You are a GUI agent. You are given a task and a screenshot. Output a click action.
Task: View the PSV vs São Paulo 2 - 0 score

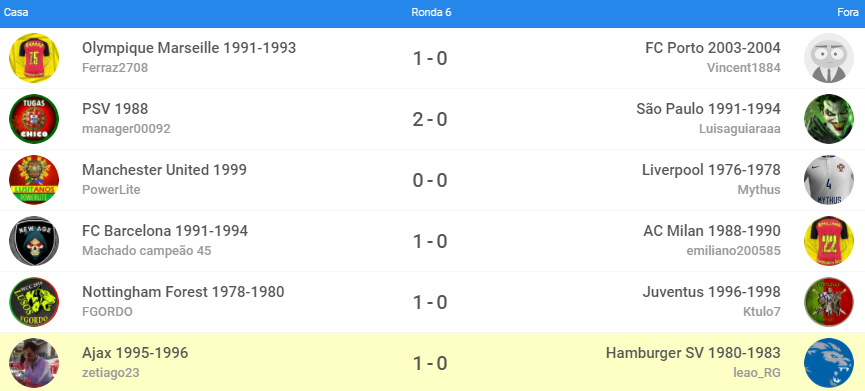click(430, 119)
